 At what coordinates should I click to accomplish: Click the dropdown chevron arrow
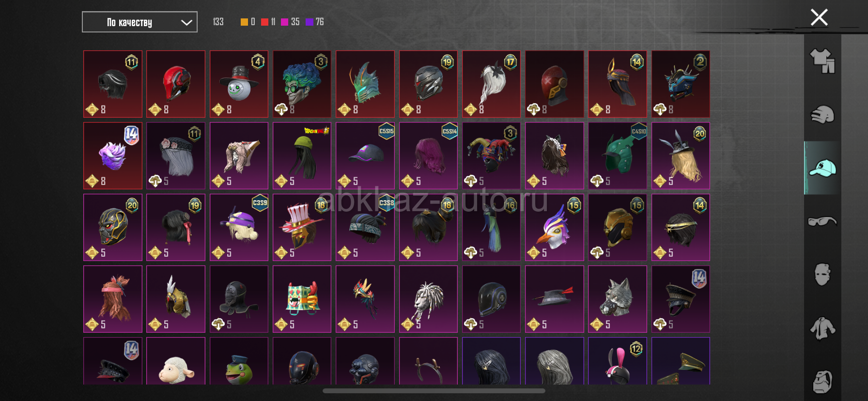(x=186, y=22)
